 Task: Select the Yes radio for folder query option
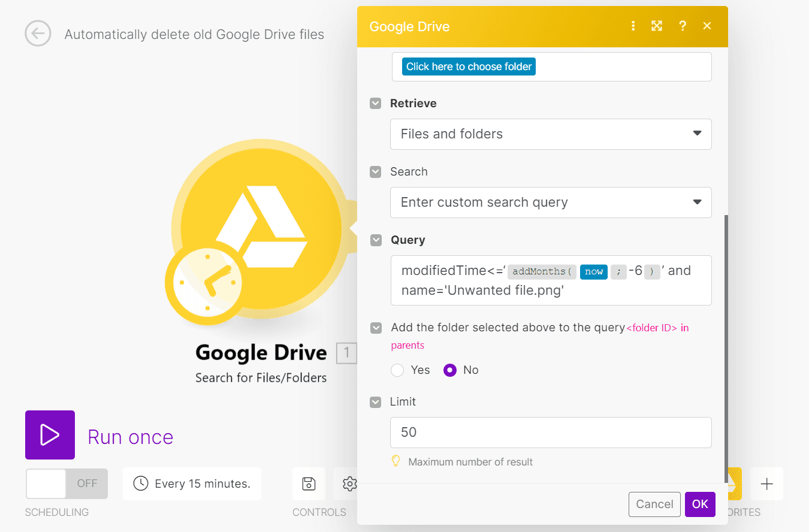(x=397, y=370)
